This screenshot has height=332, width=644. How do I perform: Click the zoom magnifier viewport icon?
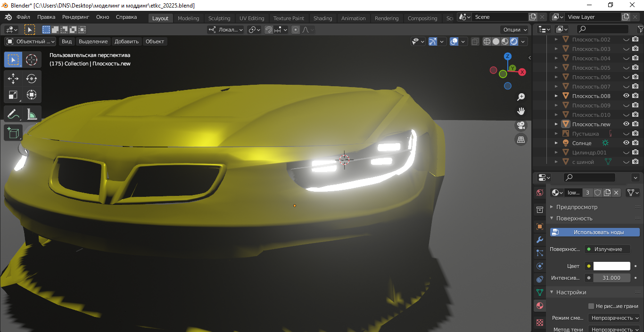click(x=521, y=97)
